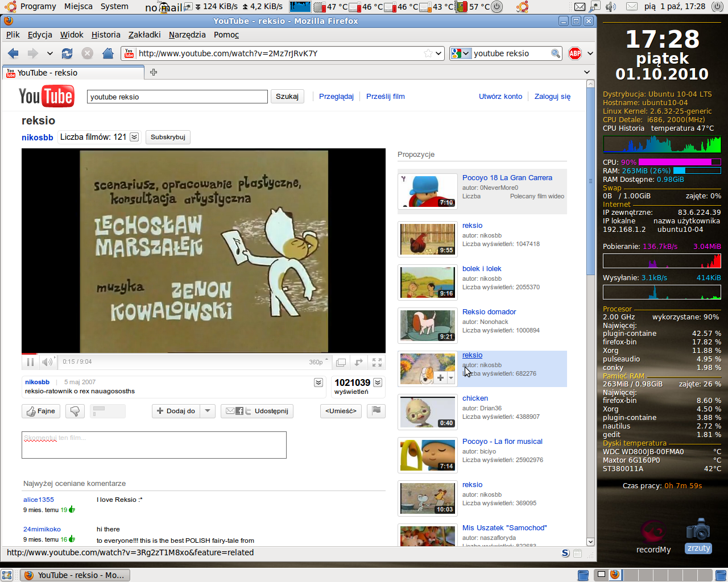Click the Szukaj search button

(287, 97)
